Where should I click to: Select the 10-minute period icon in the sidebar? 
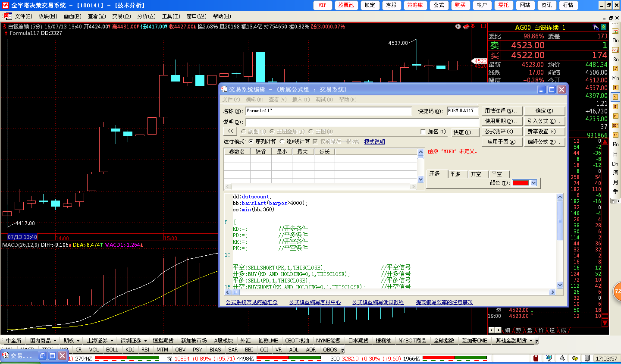point(615,107)
